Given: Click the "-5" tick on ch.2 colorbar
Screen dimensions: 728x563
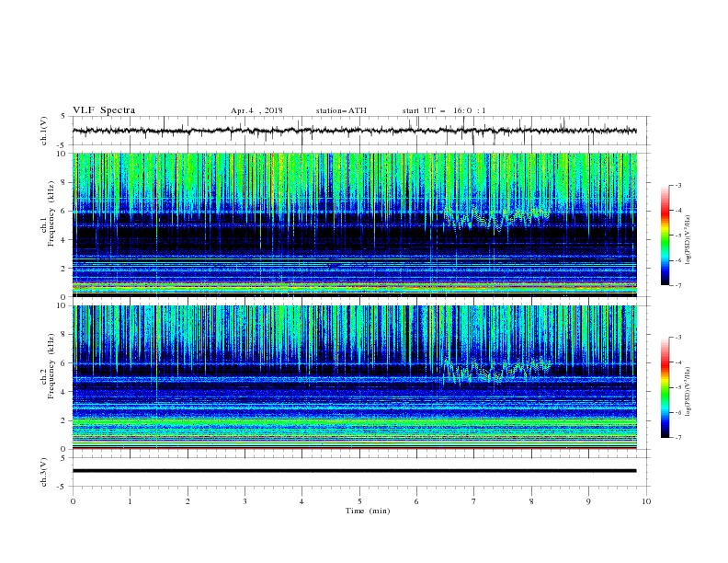Looking at the screenshot, I should tap(677, 387).
